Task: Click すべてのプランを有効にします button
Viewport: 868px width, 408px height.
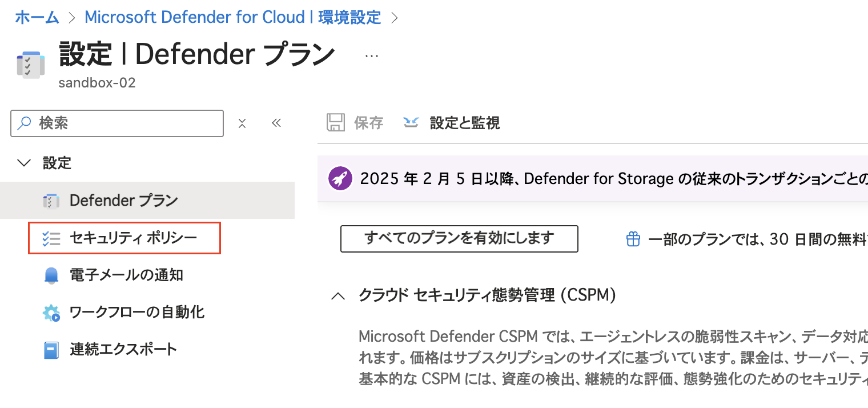Action: [x=459, y=238]
